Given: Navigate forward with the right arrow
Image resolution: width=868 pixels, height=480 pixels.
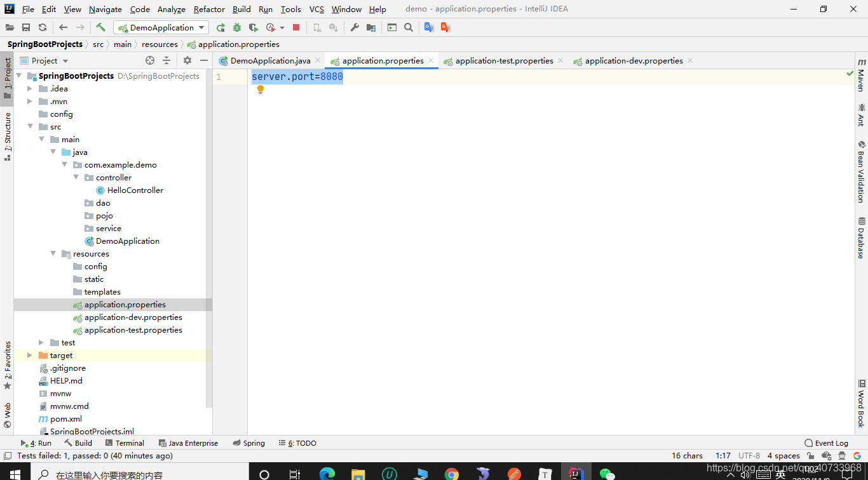Looking at the screenshot, I should [x=80, y=27].
